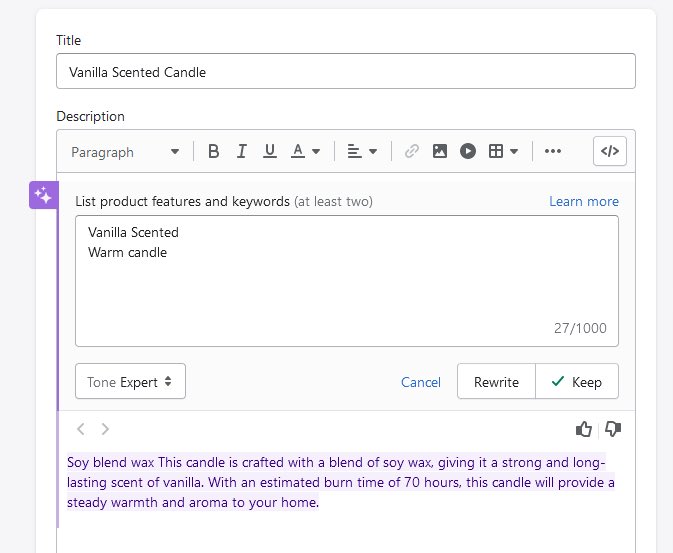Viewport: 673px width, 553px height.
Task: Click the Description label
Action: [x=91, y=116]
